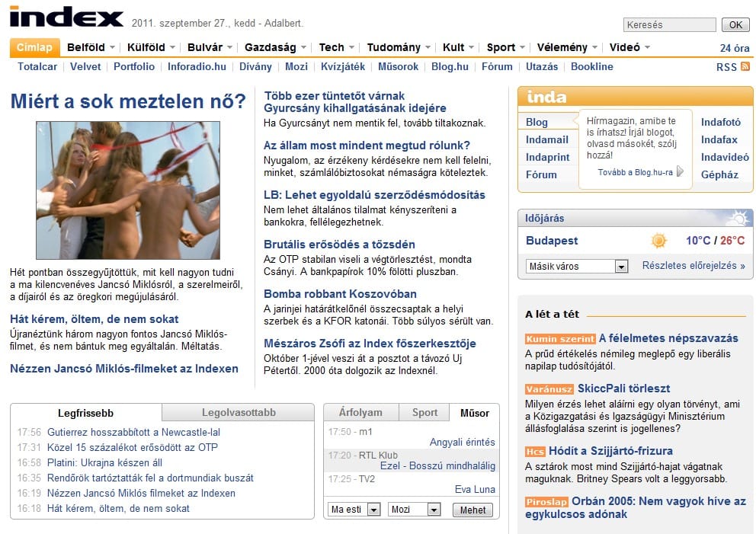Open Gutierrez hosszabbított a Newcastle-lal
The height and width of the screenshot is (534, 756).
133,433
